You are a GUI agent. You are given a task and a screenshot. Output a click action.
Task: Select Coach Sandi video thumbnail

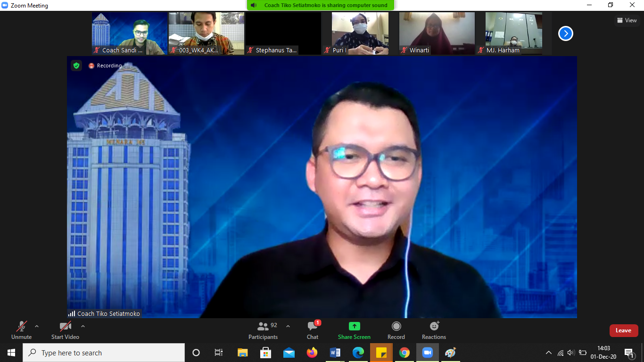(130, 33)
